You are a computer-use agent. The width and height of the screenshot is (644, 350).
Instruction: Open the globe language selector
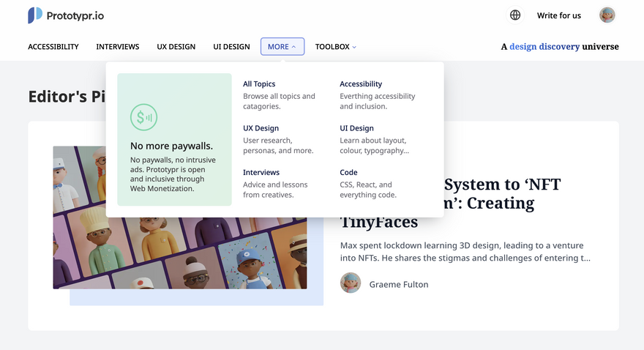tap(515, 15)
